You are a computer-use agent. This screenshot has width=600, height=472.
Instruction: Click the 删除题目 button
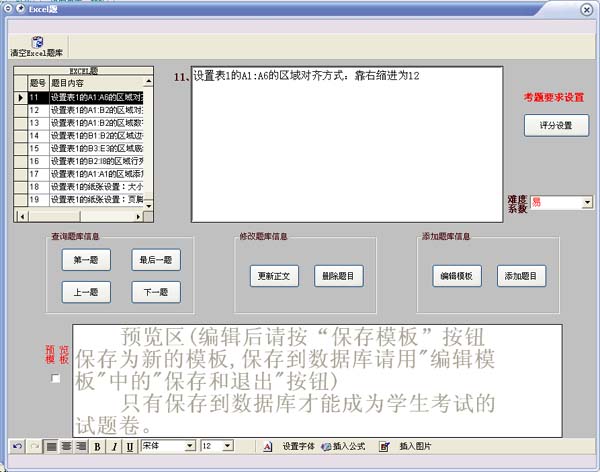[338, 276]
